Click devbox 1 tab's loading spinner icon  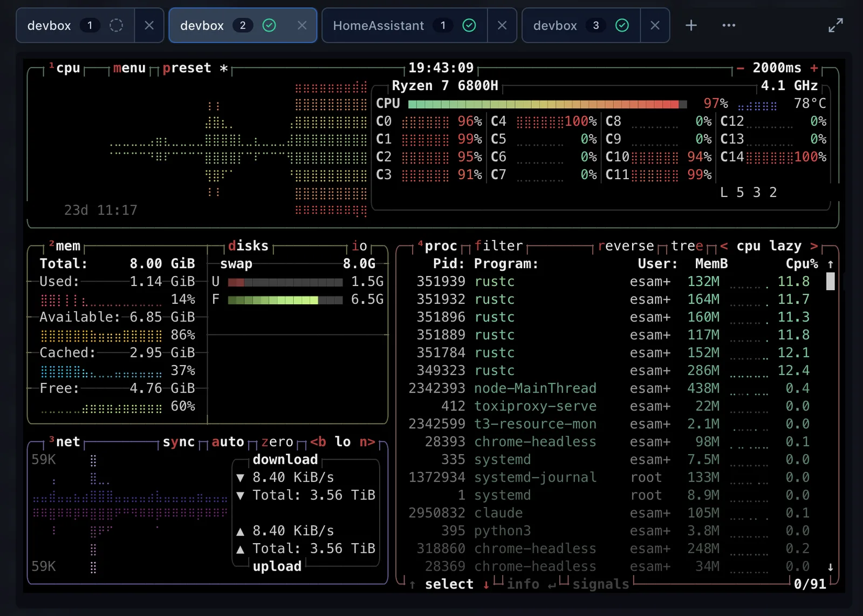[116, 25]
